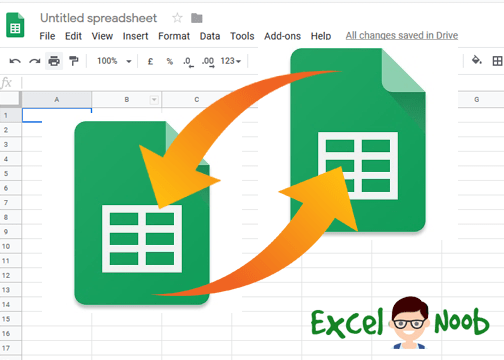Select row 17 header

pyautogui.click(x=10, y=348)
